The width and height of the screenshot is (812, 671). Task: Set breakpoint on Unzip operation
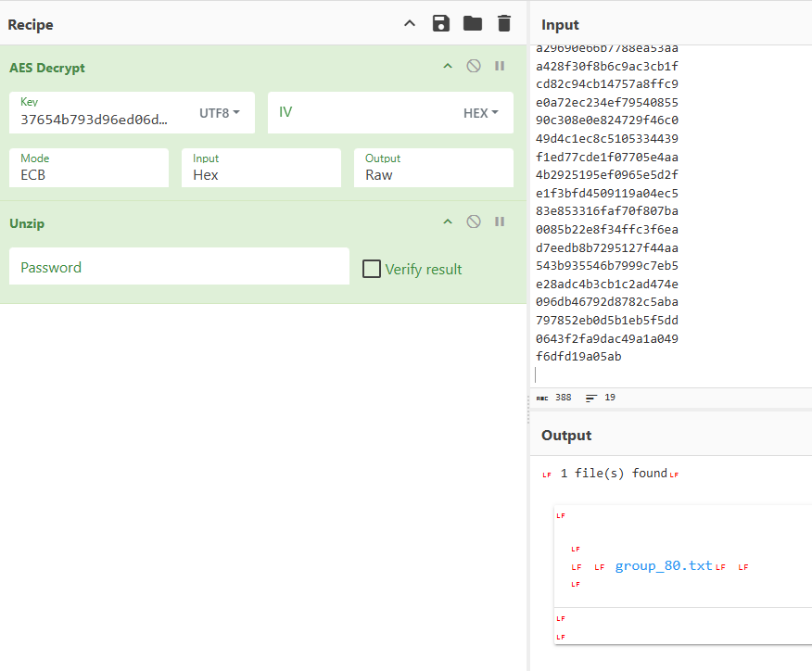coord(500,222)
